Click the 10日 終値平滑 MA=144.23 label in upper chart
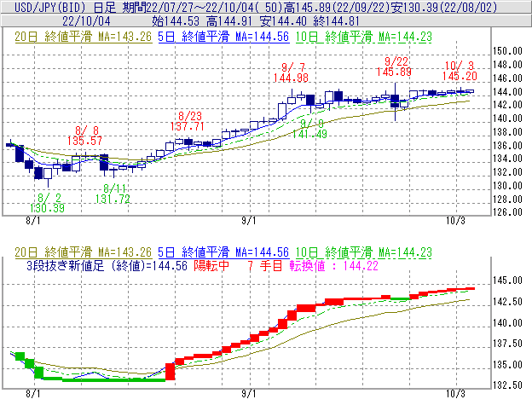Screen dimensions: 532x405 pyautogui.click(x=364, y=37)
